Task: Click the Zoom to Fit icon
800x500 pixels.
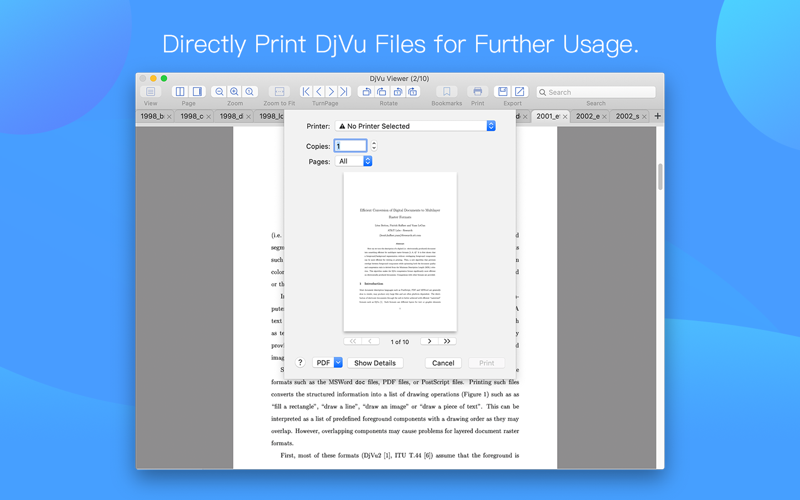Action: pyautogui.click(x=280, y=92)
